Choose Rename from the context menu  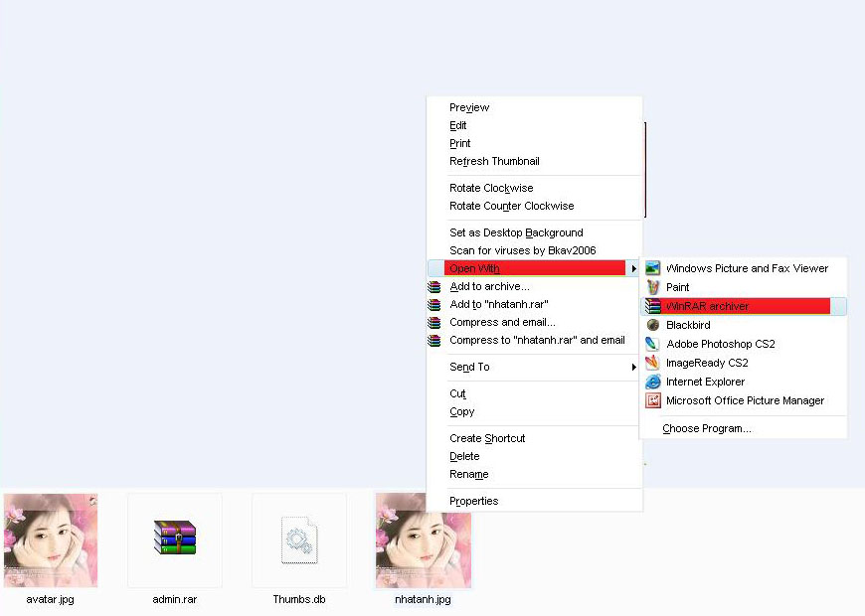tap(535, 474)
